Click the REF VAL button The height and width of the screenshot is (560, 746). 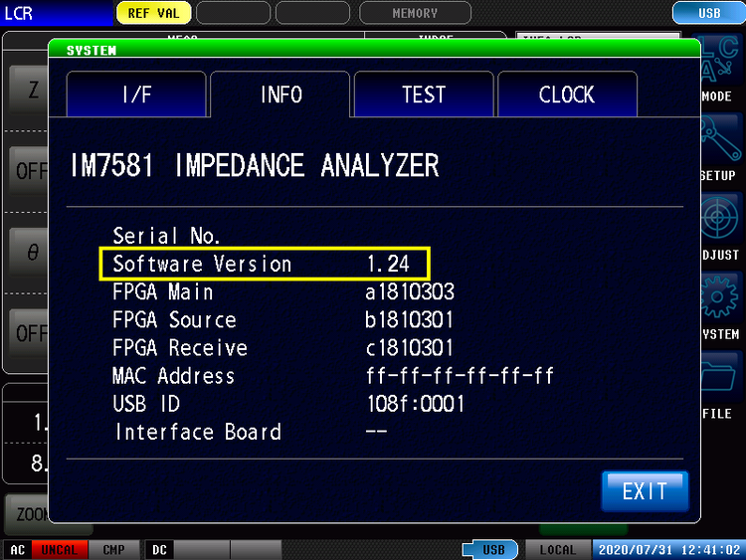(153, 13)
